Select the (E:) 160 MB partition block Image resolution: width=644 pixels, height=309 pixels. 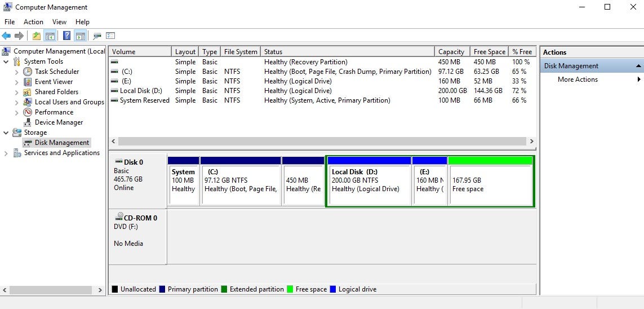click(429, 181)
